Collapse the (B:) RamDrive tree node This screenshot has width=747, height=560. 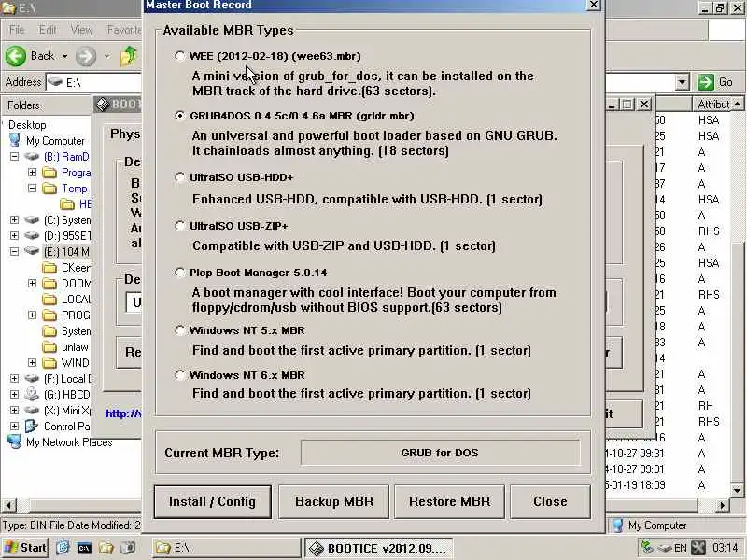[x=14, y=156]
